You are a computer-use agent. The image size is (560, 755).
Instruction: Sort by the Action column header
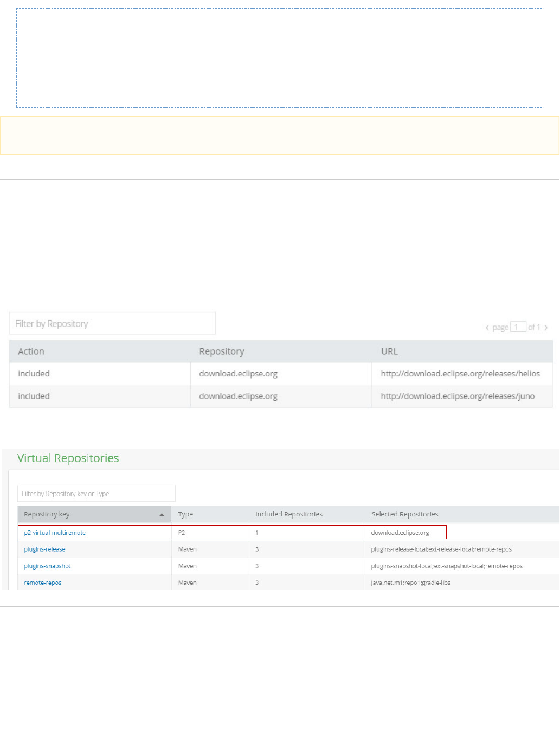coord(31,351)
